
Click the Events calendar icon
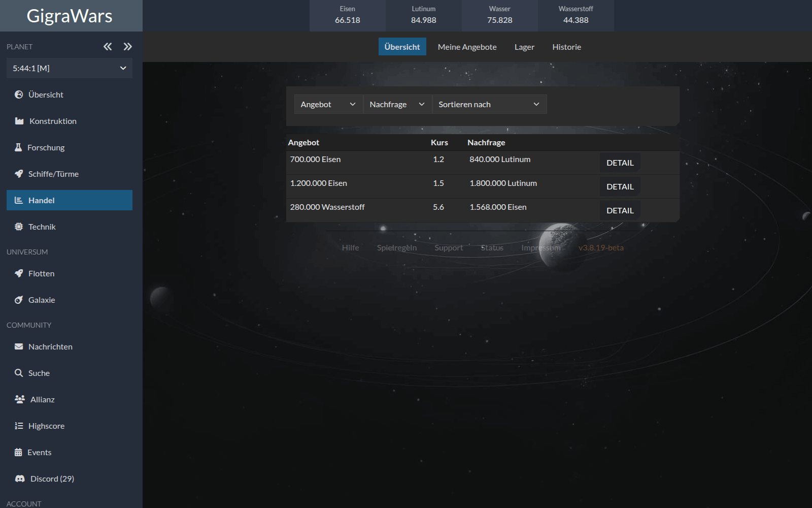[x=18, y=452]
